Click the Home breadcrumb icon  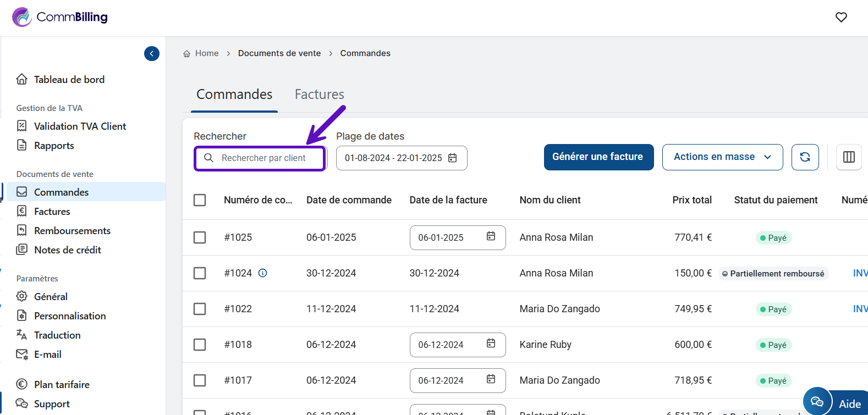coord(187,54)
